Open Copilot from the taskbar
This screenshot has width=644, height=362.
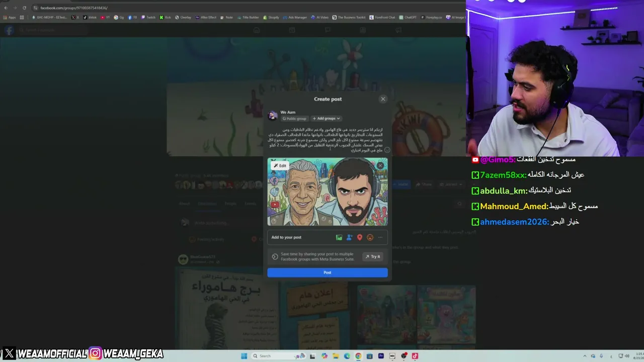click(x=325, y=356)
